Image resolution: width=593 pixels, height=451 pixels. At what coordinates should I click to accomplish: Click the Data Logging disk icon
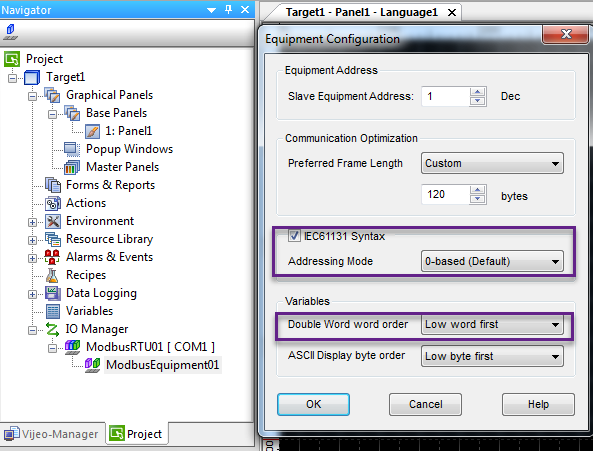[x=53, y=293]
